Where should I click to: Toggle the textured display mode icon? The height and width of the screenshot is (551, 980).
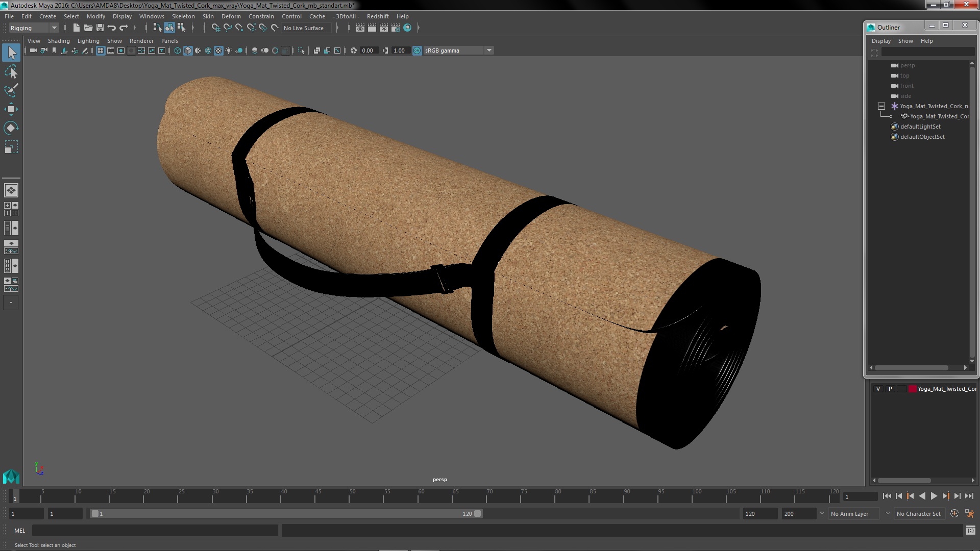(218, 51)
